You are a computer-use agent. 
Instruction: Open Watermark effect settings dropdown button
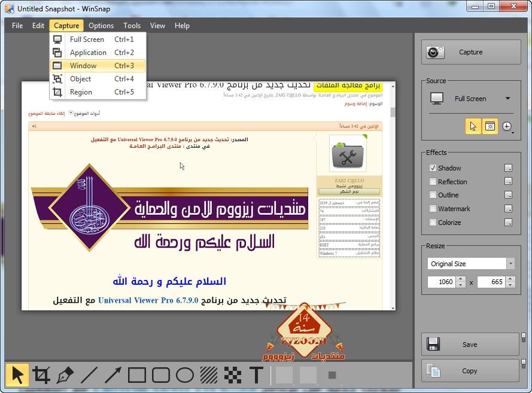(x=508, y=209)
